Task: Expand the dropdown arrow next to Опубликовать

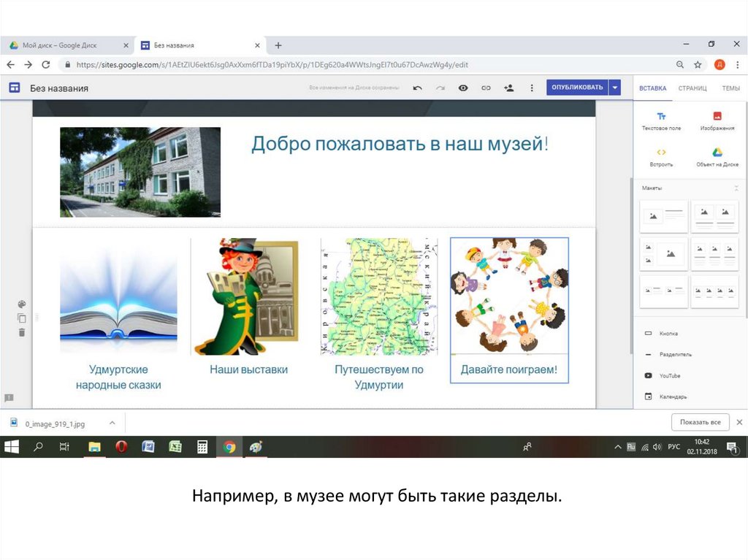Action: click(x=615, y=88)
